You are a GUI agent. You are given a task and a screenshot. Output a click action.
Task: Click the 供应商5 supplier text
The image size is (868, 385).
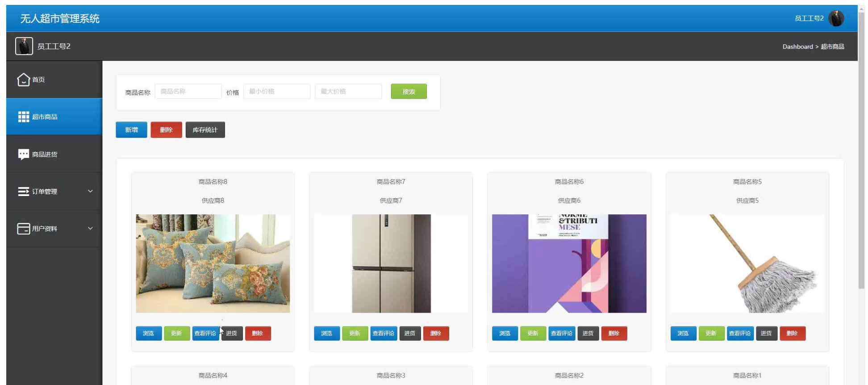(747, 201)
